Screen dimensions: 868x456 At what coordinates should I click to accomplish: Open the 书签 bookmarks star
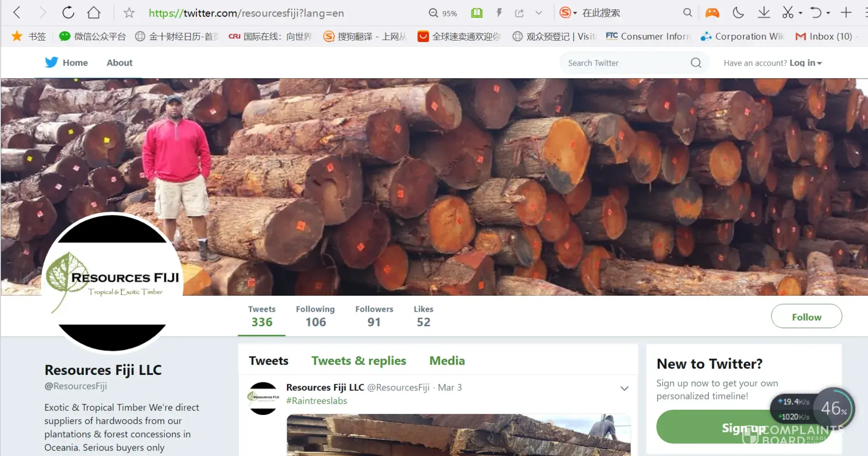[29, 36]
